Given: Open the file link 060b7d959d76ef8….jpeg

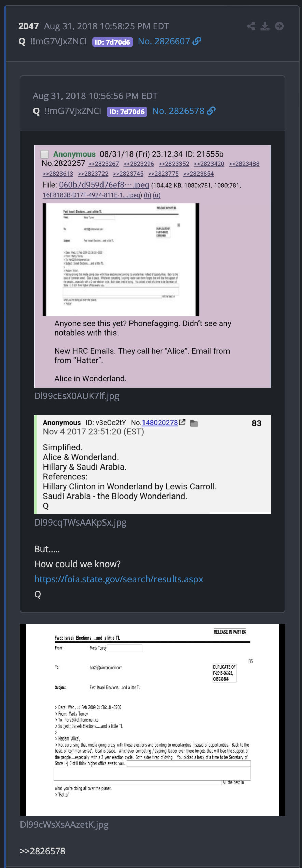Looking at the screenshot, I should (x=104, y=185).
